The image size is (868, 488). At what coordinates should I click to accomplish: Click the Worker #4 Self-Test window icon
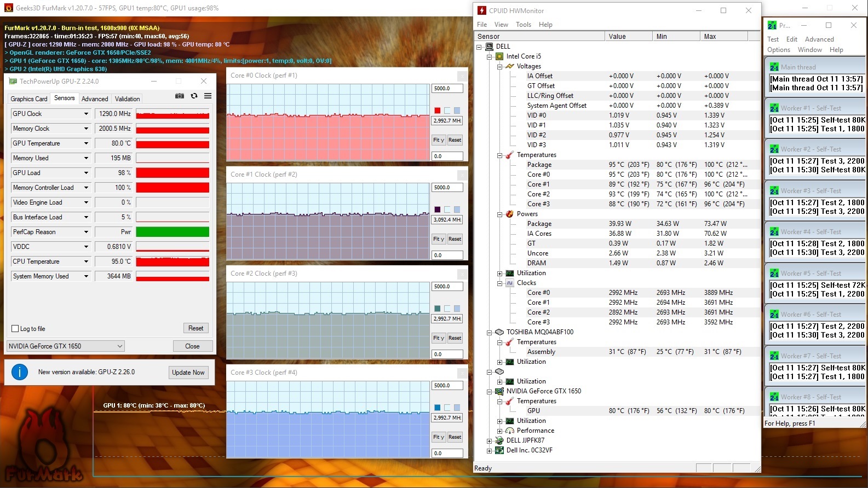point(774,232)
